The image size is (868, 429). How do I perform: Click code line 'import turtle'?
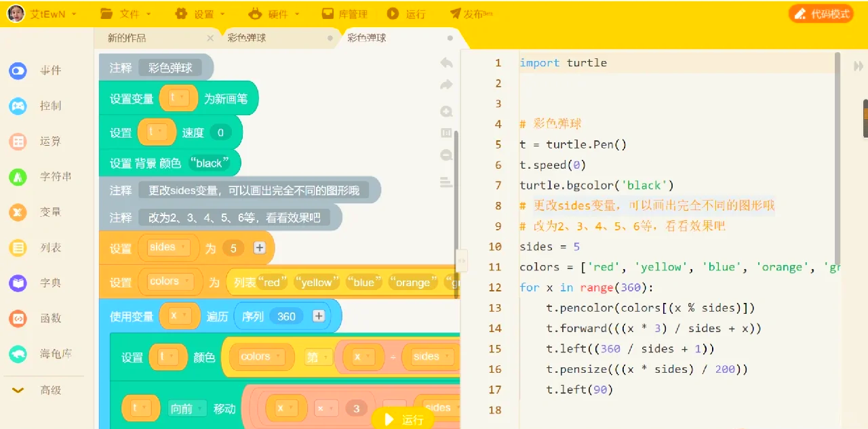point(563,63)
